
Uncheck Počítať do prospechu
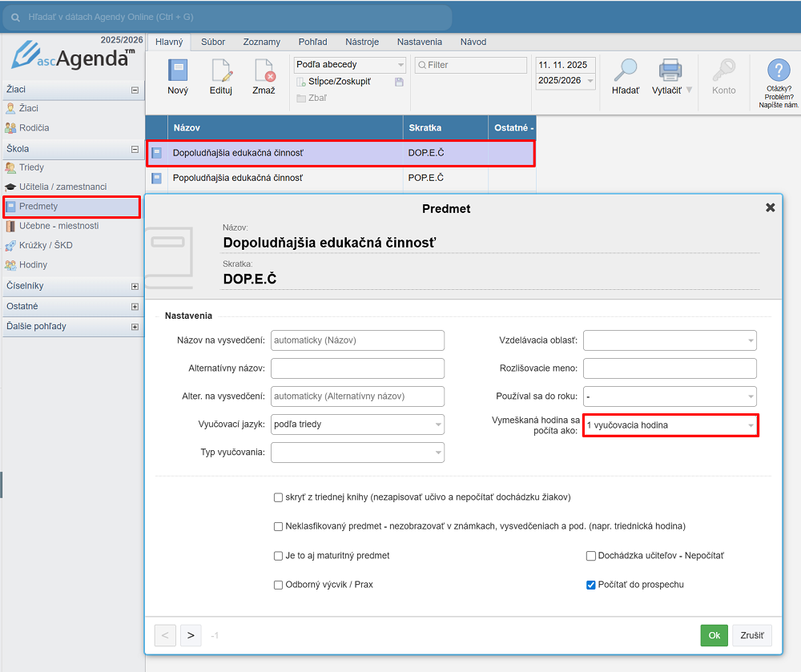[591, 585]
